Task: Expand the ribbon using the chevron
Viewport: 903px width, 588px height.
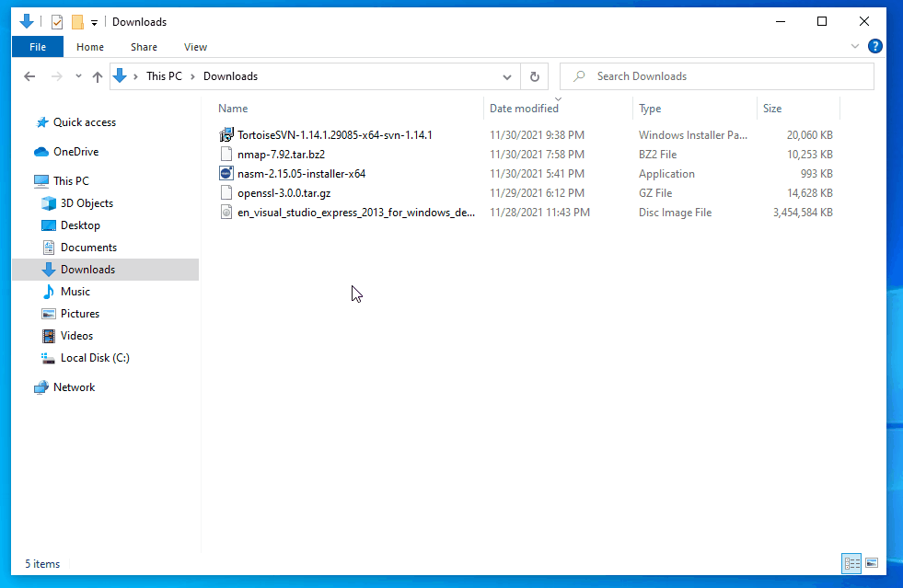Action: [x=855, y=46]
